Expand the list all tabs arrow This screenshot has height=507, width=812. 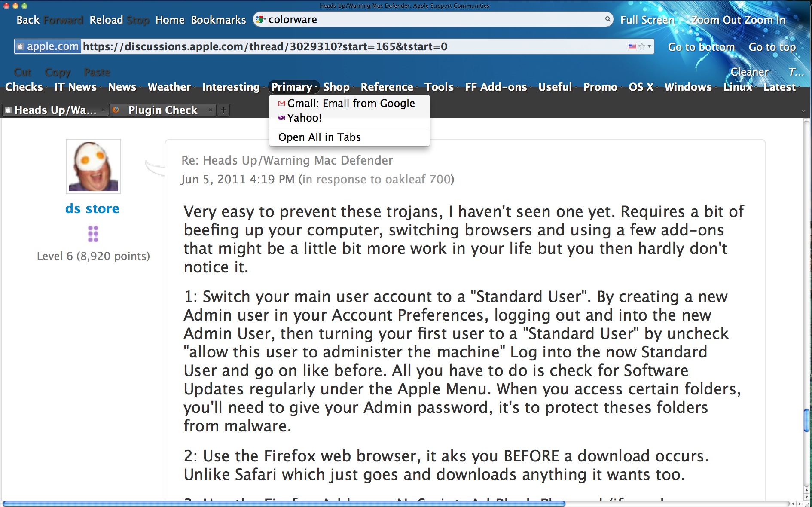[x=803, y=111]
